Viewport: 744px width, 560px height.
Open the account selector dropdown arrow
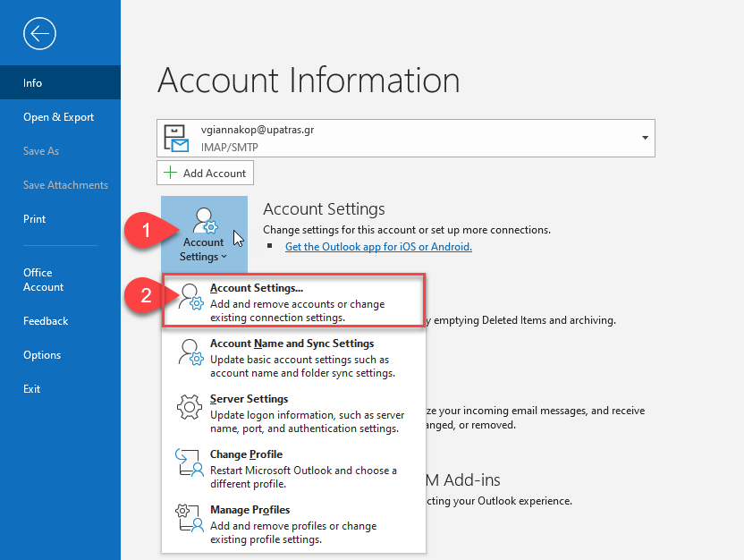[645, 138]
